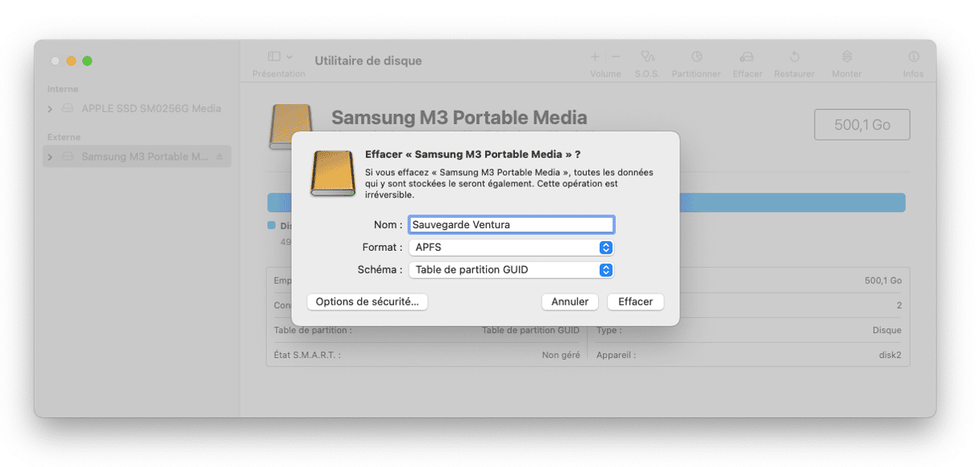
Task: Open the Présentation sidebar view menu
Action: tap(279, 57)
